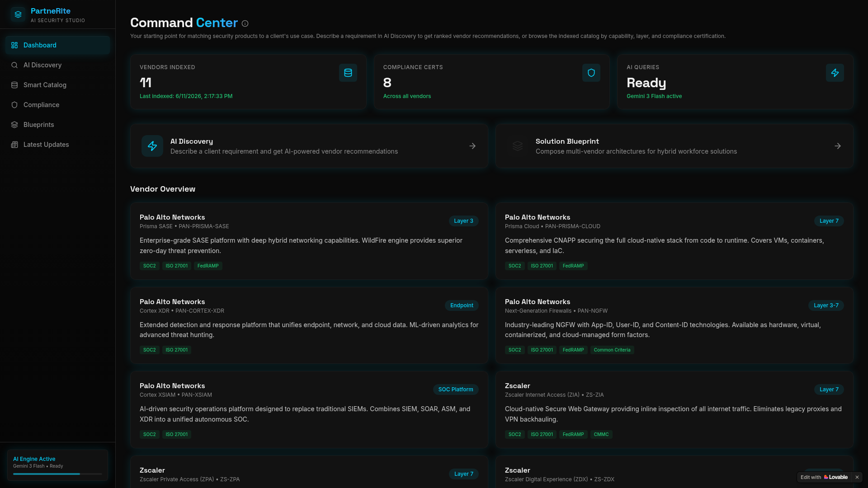
Task: Click the lightning bolt icon on AI Discovery card
Action: tap(152, 146)
